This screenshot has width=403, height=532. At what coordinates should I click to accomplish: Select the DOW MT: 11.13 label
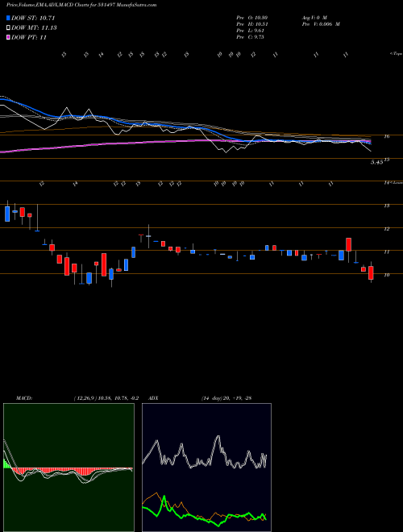pyautogui.click(x=34, y=28)
